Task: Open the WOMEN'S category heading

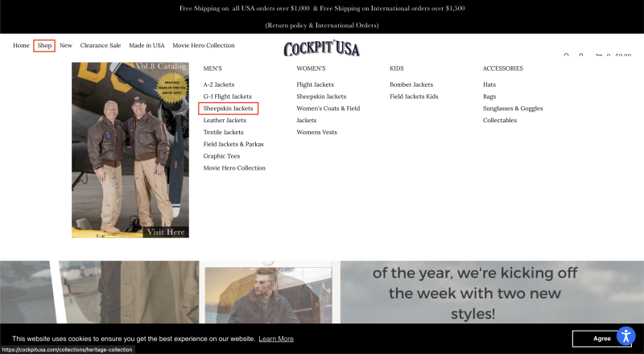Action: [x=311, y=68]
